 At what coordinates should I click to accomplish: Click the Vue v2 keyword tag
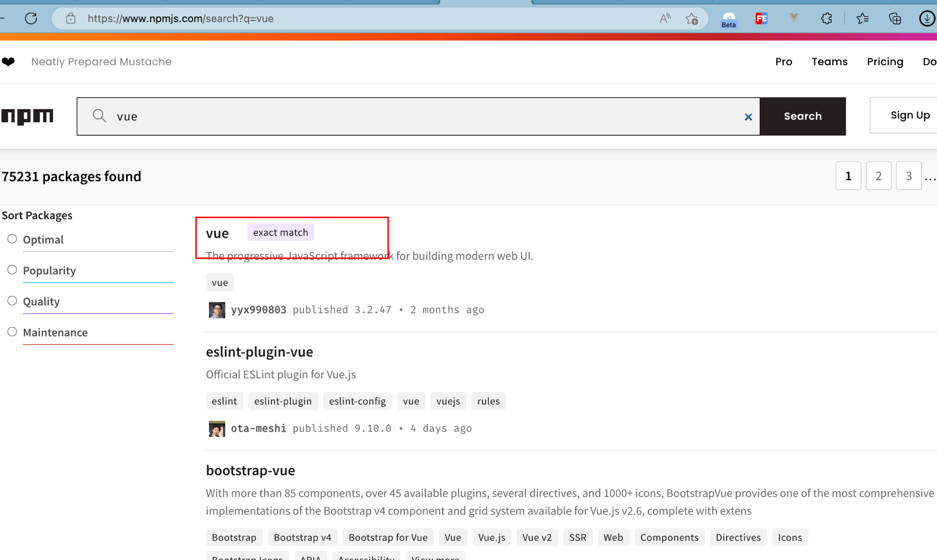pyautogui.click(x=537, y=538)
